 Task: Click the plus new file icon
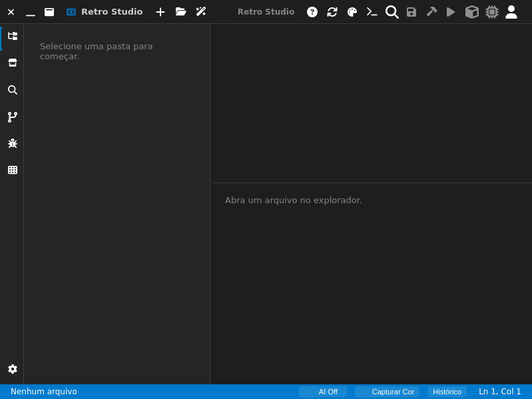pyautogui.click(x=160, y=12)
